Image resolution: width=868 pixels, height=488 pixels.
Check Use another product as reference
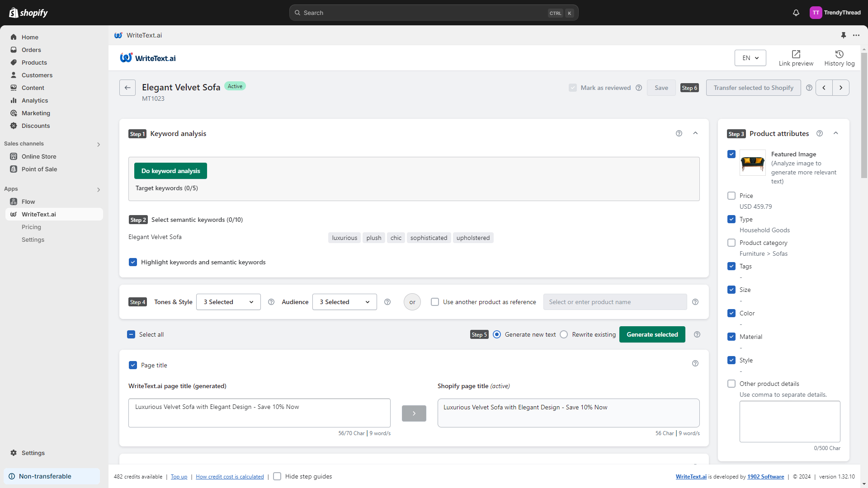(435, 302)
